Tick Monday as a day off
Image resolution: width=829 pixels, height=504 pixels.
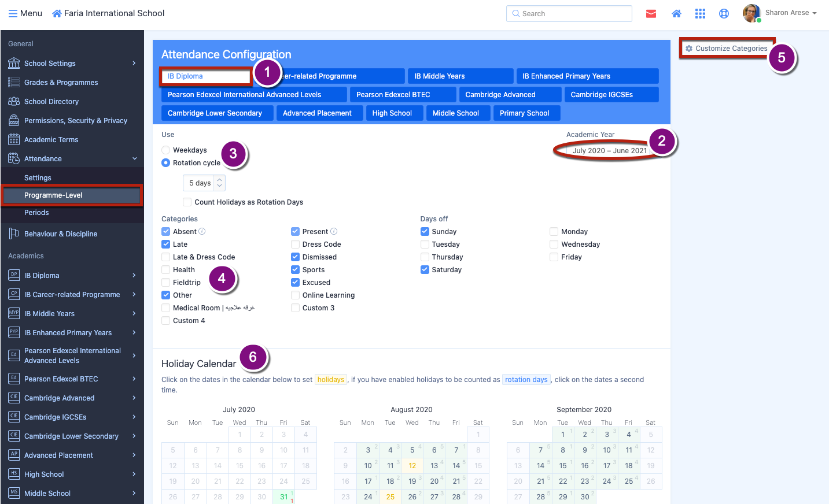pos(554,232)
